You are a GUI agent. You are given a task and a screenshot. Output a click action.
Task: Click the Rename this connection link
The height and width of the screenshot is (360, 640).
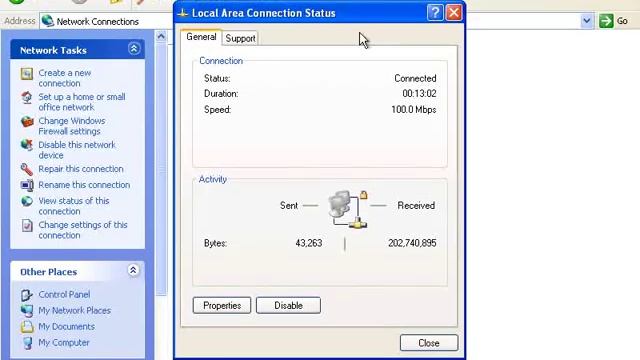84,185
